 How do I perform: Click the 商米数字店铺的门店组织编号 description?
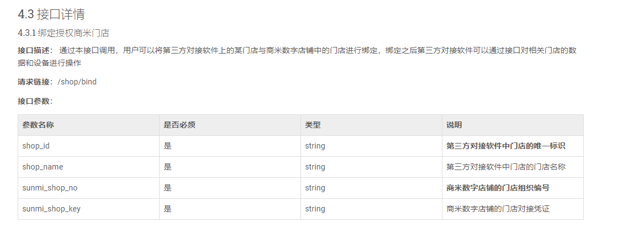click(498, 188)
